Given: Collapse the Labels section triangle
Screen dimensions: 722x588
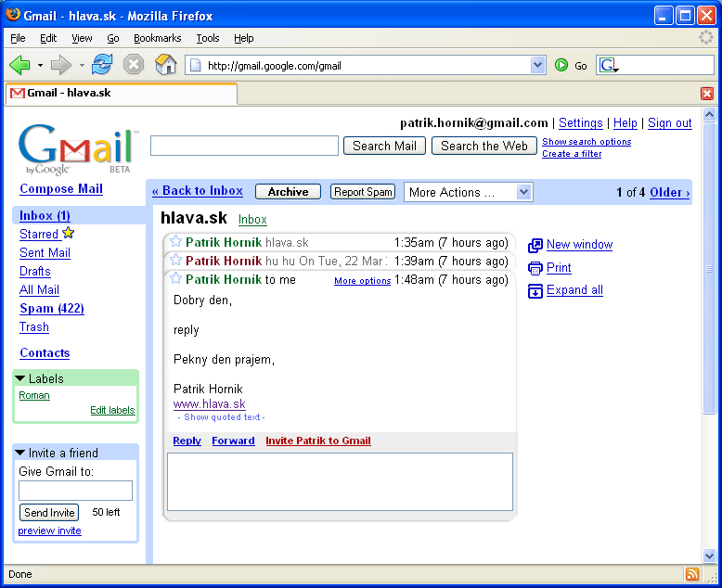Looking at the screenshot, I should coord(20,378).
